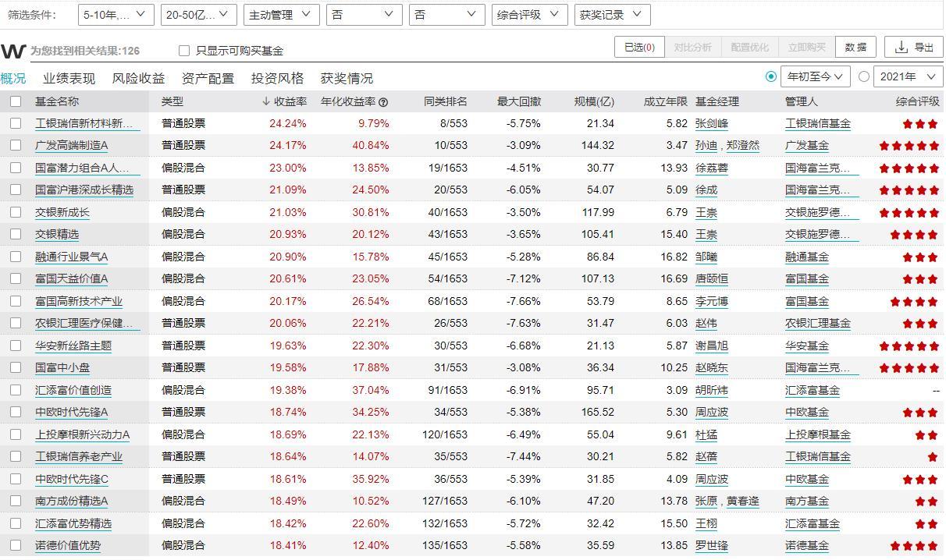946x560 pixels.
Task: Click the Wind W logo icon
Action: 13,51
